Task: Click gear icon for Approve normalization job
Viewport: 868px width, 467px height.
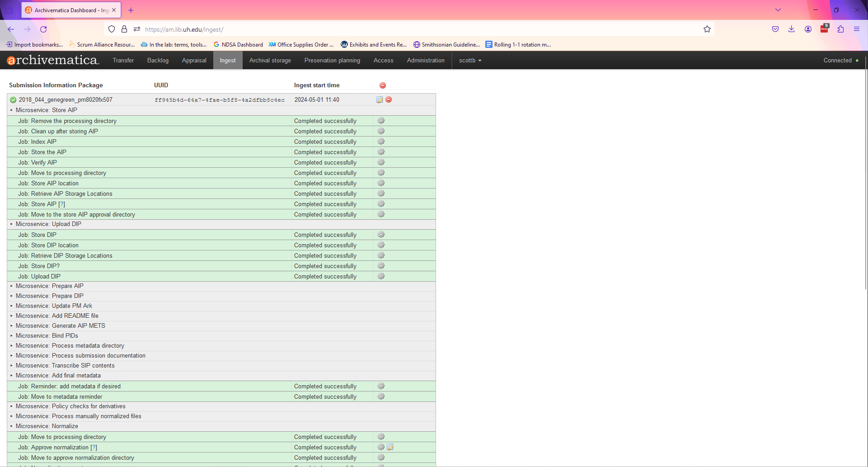Action: (x=381, y=447)
